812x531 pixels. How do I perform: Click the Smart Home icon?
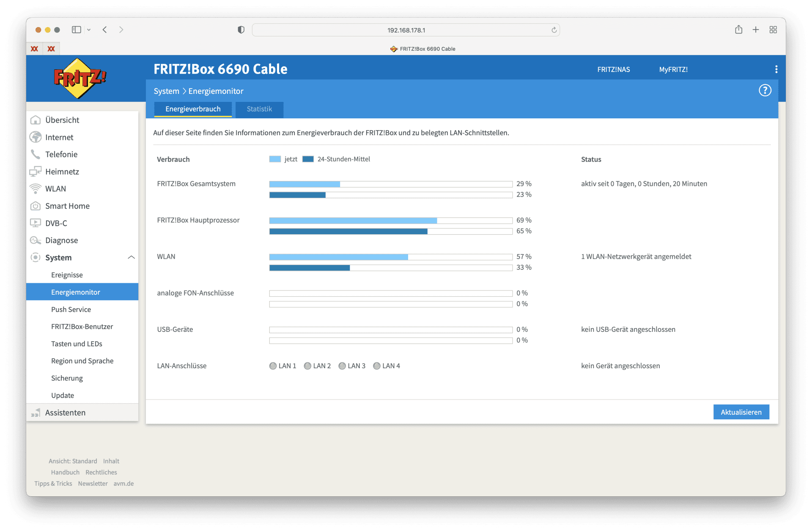click(x=36, y=206)
